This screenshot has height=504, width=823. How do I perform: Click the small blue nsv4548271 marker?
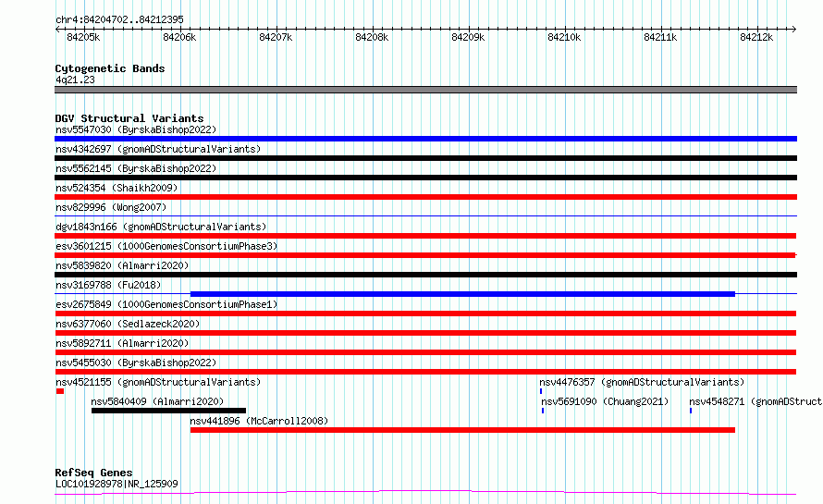(x=691, y=411)
